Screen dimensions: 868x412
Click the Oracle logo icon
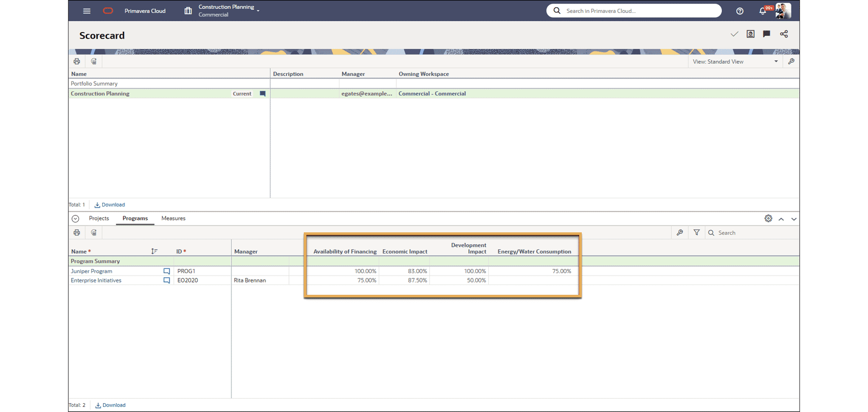[x=108, y=11]
